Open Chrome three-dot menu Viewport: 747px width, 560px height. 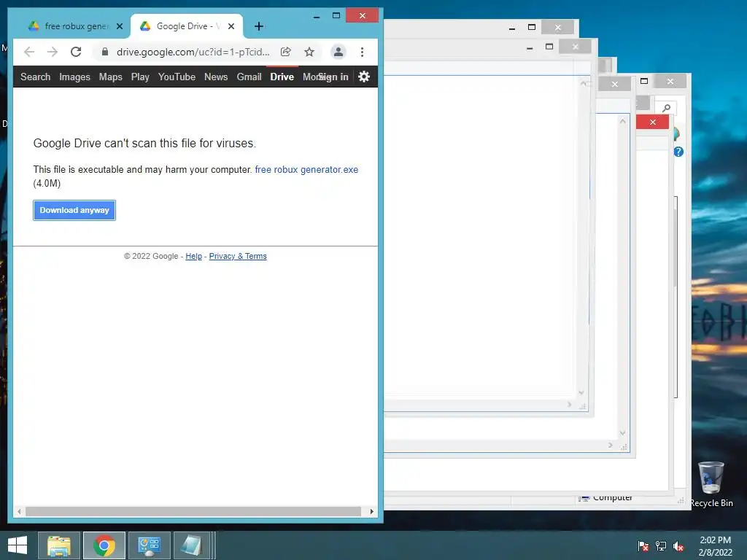(362, 52)
